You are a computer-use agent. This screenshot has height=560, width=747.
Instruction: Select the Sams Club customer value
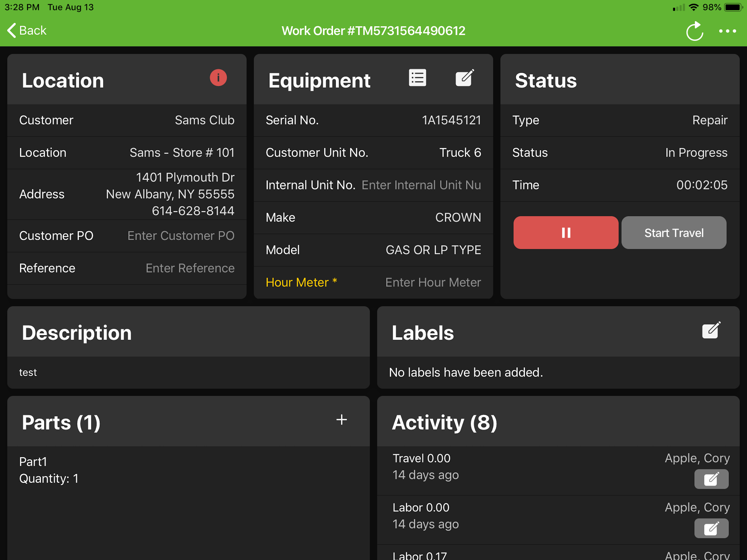click(205, 120)
